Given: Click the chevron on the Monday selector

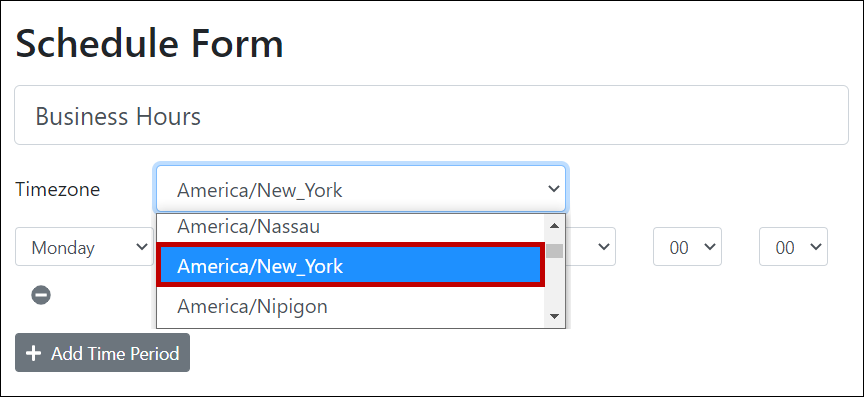Looking at the screenshot, I should 141,246.
